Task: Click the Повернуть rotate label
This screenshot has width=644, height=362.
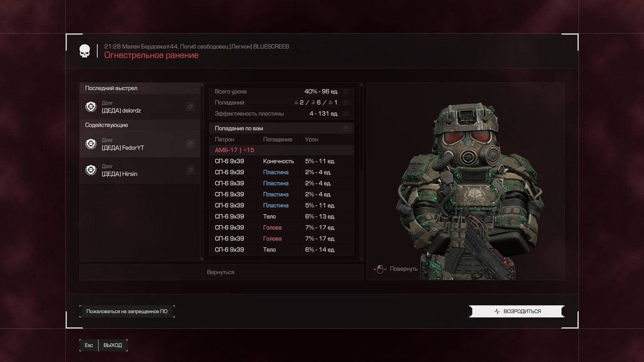Action: [404, 269]
